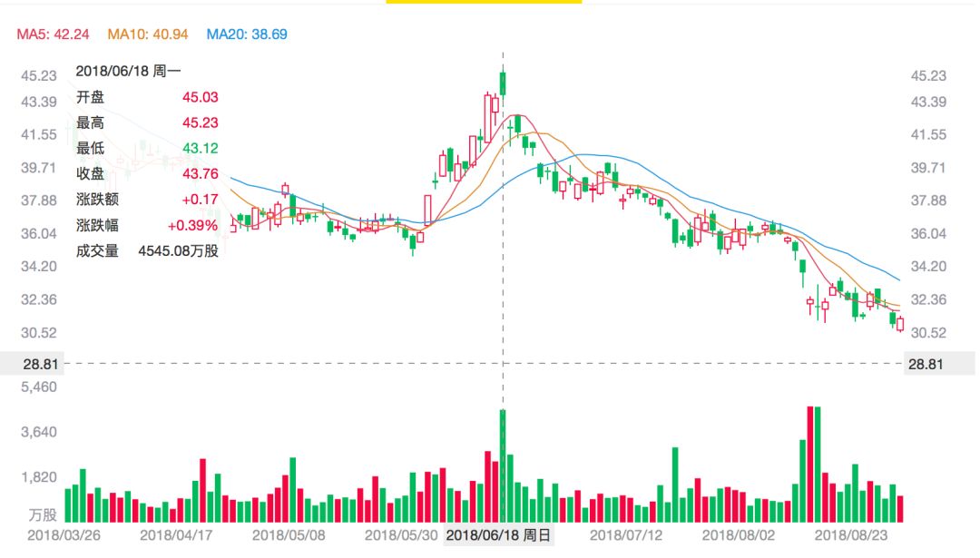The image size is (980, 558).
Task: Click the yellow bar at the top
Action: [x=484, y=2]
